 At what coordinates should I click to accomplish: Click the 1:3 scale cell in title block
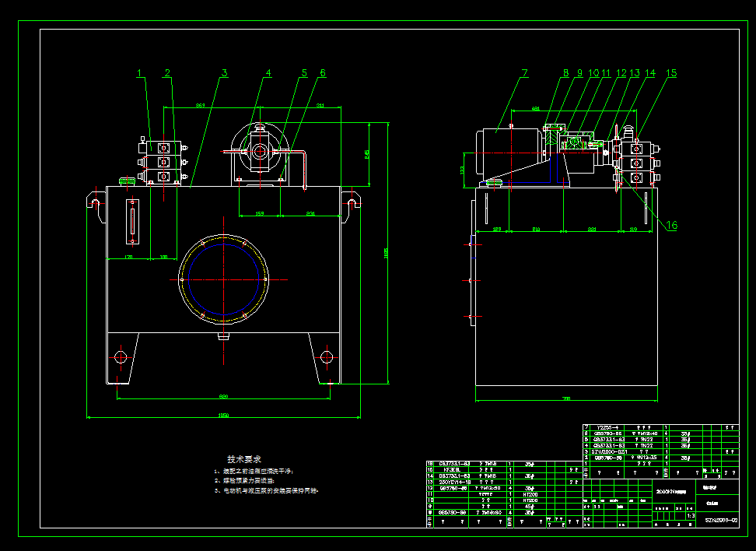pos(691,516)
